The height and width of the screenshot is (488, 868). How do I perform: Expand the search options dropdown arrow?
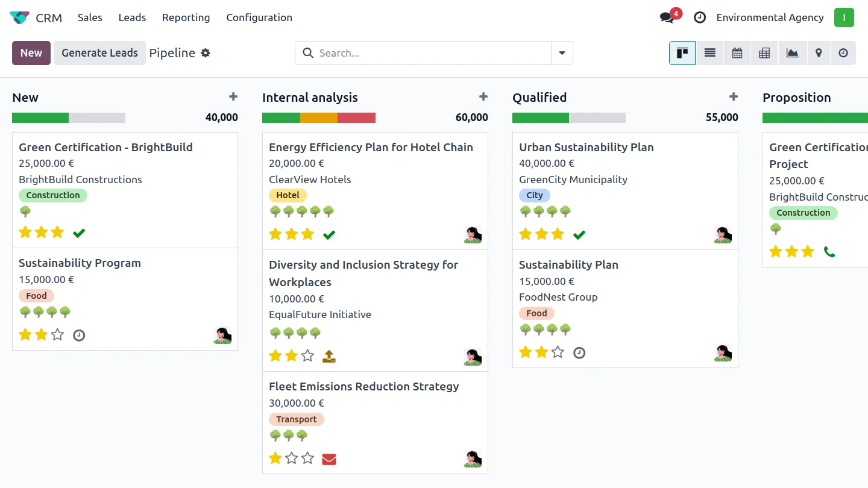pos(562,53)
